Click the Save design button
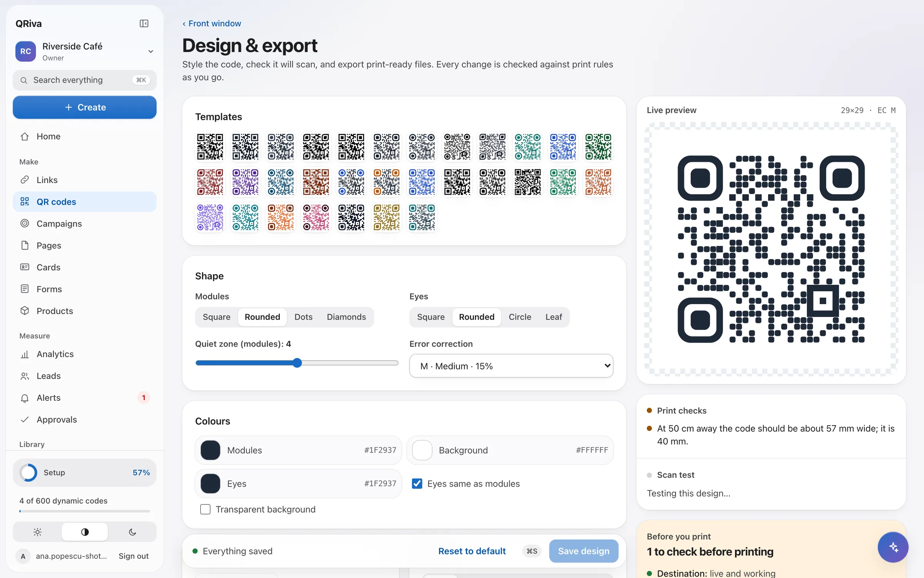 (584, 551)
